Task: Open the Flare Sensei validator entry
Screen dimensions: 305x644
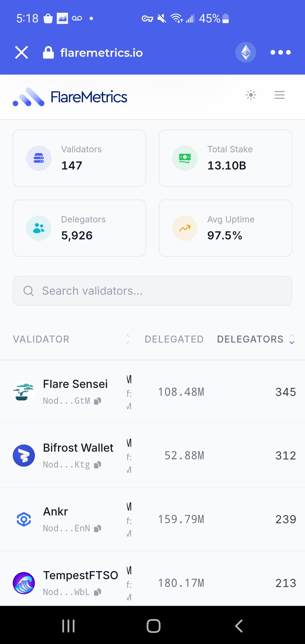Action: pos(75,384)
